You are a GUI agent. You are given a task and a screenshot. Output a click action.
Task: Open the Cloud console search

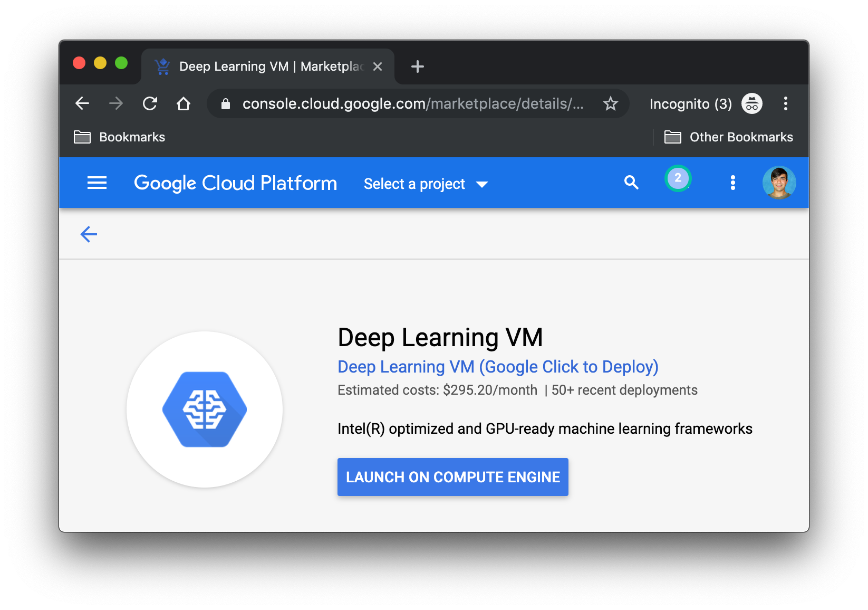pyautogui.click(x=632, y=183)
